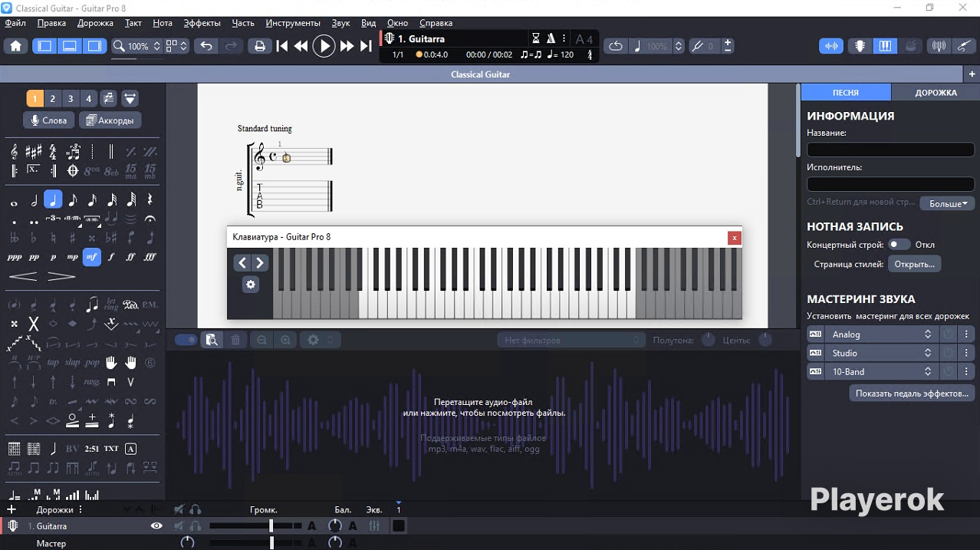This screenshot has height=550, width=980.
Task: Set dynamics to mf
Action: (x=92, y=257)
